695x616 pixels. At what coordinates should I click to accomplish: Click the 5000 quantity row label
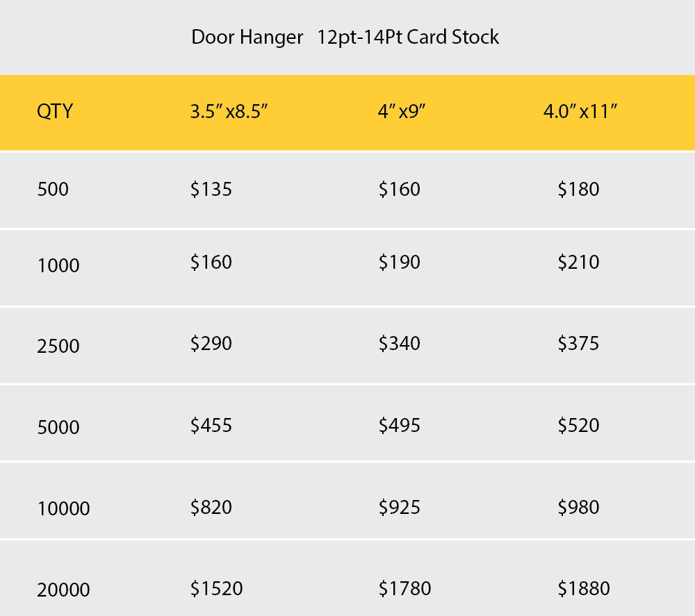pos(58,427)
